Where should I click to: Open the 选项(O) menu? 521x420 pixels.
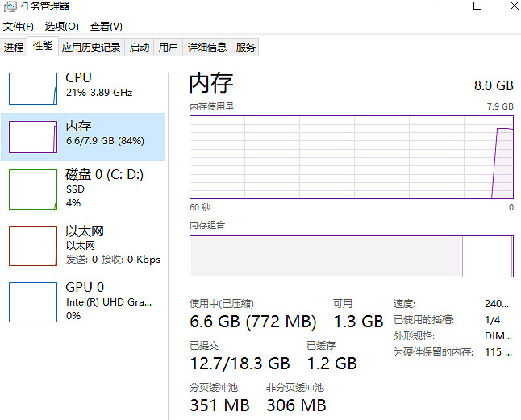(x=61, y=27)
